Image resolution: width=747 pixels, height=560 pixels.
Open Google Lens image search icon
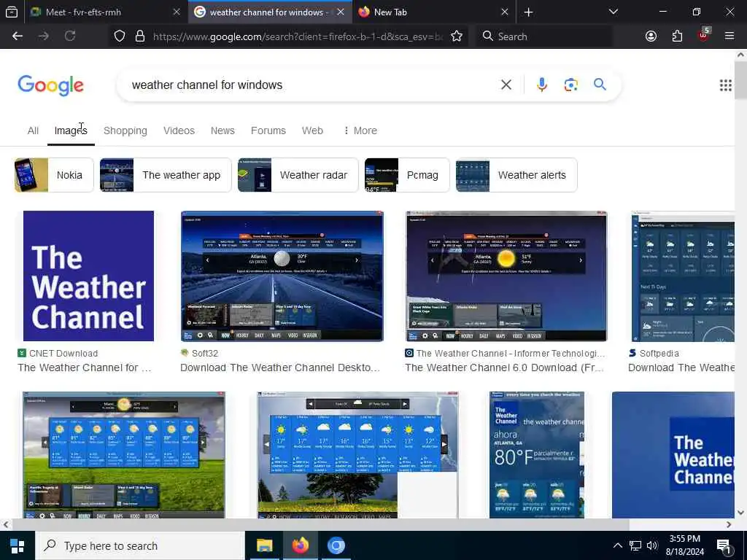pos(570,85)
